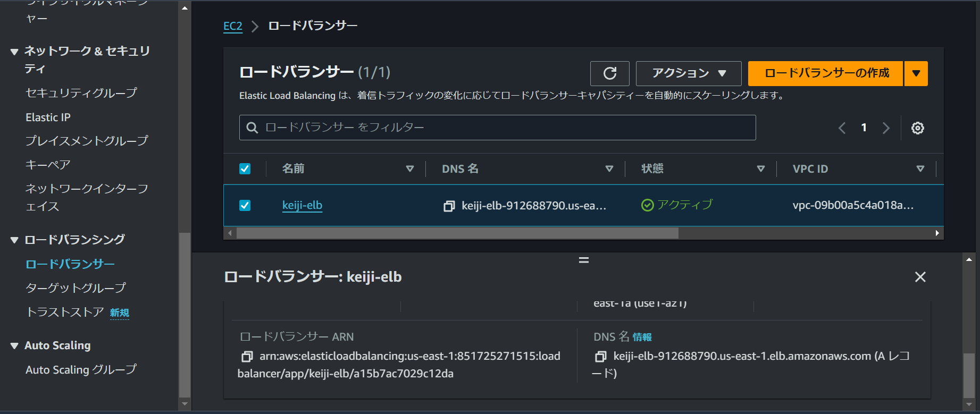Open Auto Scaling グループ in sidebar
Screen dimensions: 980x414
pos(81,369)
